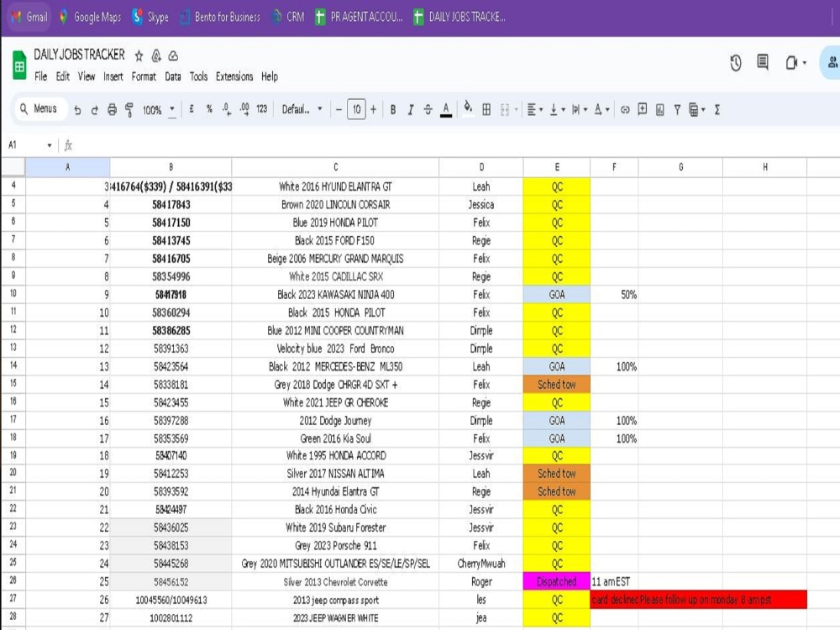
Task: Open text wrapping dropdown
Action: coord(579,110)
